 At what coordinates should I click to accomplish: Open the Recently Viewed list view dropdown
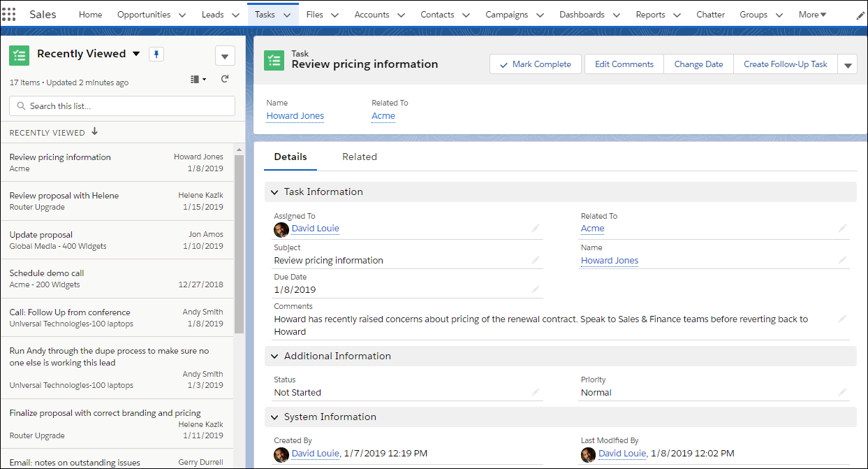click(x=136, y=54)
